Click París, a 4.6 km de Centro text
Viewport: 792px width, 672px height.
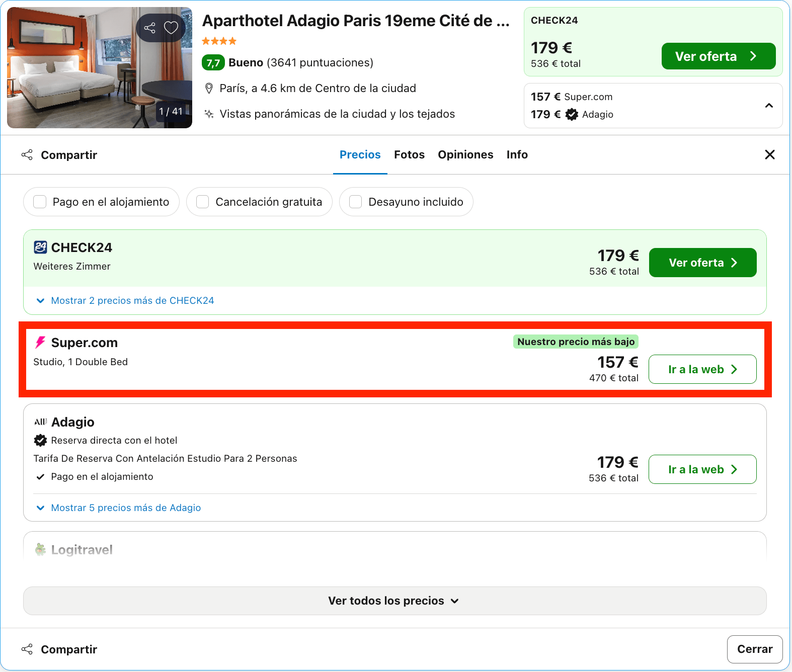(x=318, y=89)
